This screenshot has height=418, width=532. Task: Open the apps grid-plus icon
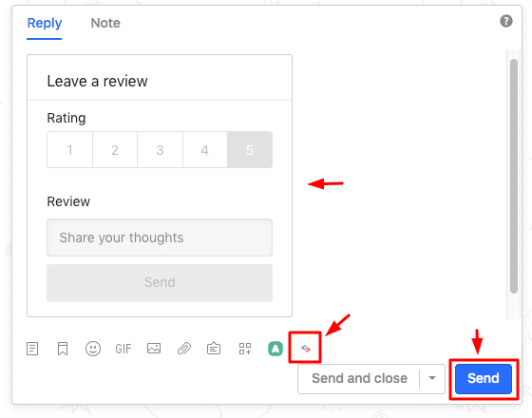pos(245,349)
